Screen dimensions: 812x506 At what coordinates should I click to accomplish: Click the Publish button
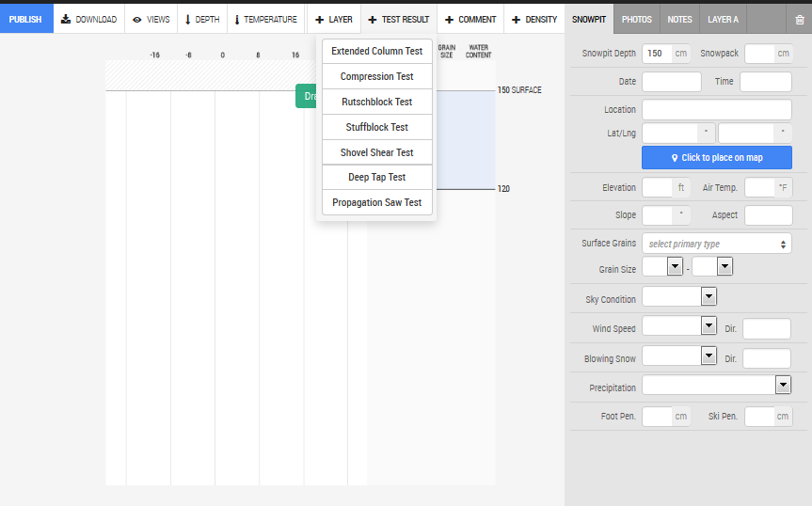(26, 19)
